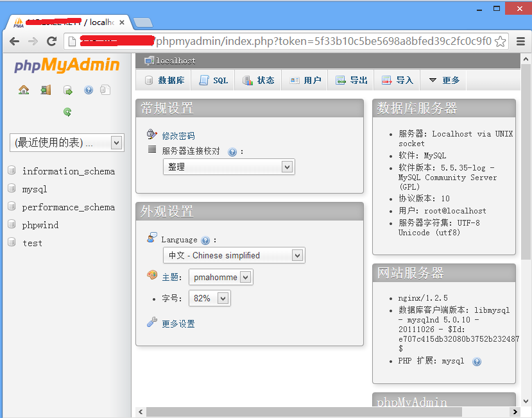The width and height of the screenshot is (532, 418).
Task: Click the 'nginx/1.2.5' text
Action: pos(423,298)
